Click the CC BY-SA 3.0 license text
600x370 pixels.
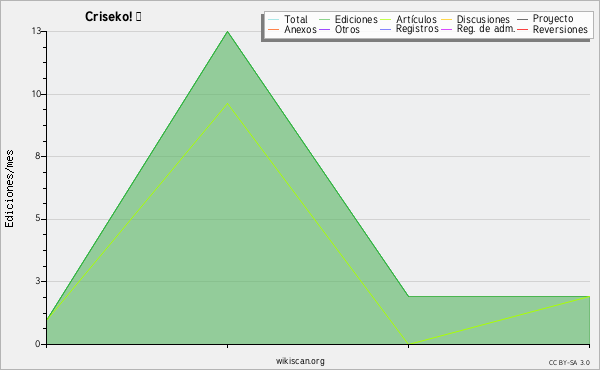click(569, 363)
